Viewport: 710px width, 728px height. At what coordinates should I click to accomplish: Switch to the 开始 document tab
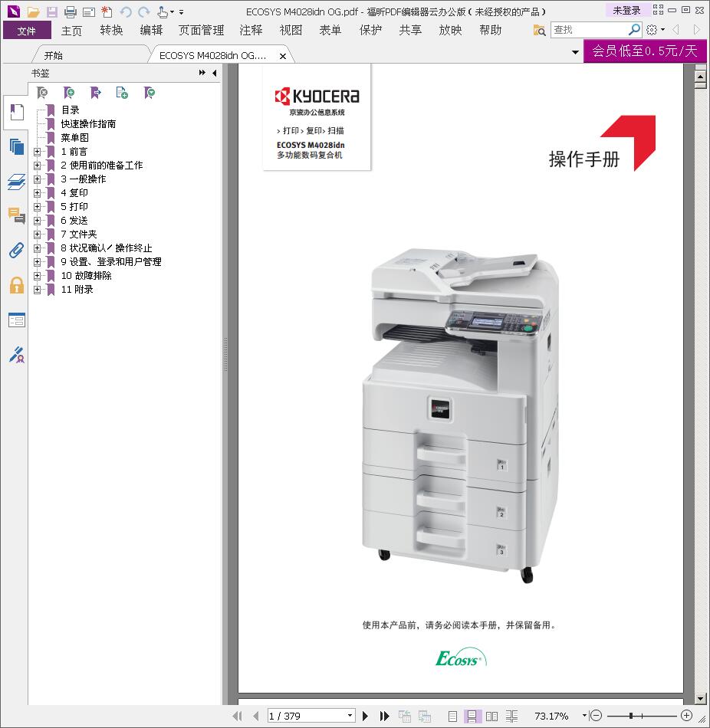pos(54,56)
